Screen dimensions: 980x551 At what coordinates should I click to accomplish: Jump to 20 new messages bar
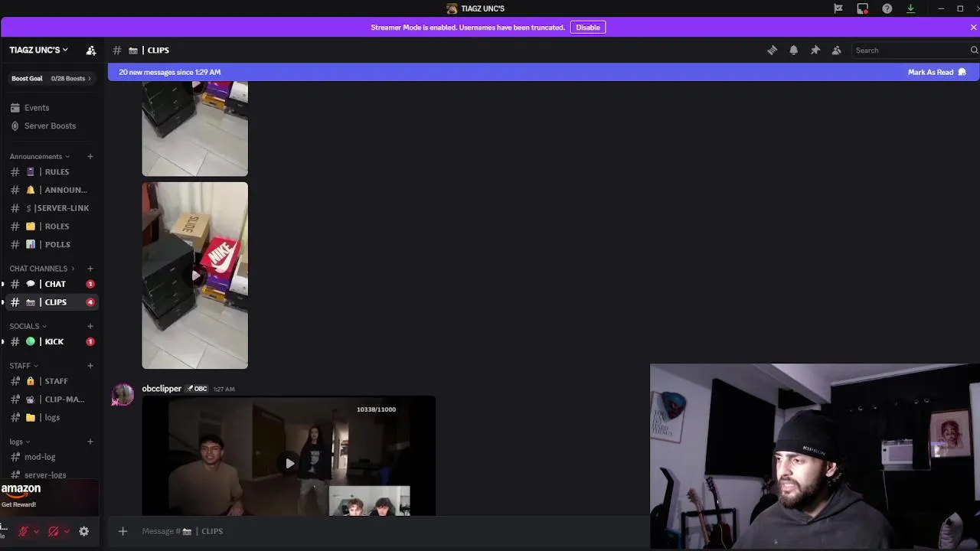pyautogui.click(x=169, y=72)
